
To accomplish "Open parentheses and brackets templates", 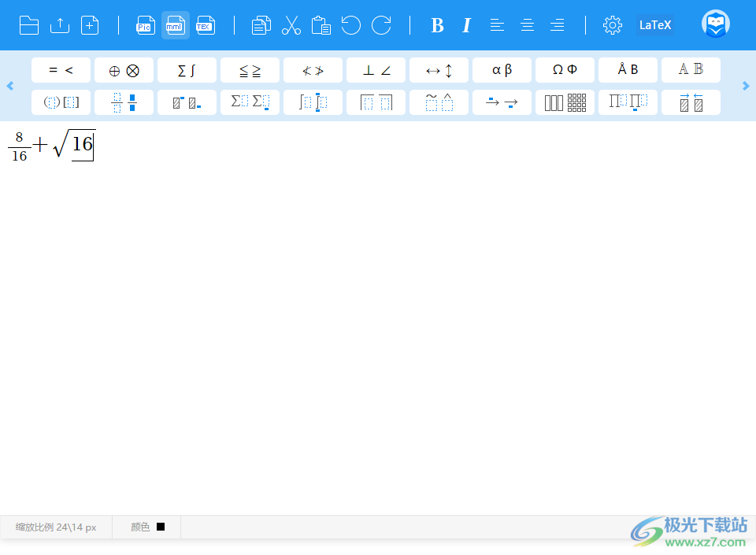I will (61, 102).
